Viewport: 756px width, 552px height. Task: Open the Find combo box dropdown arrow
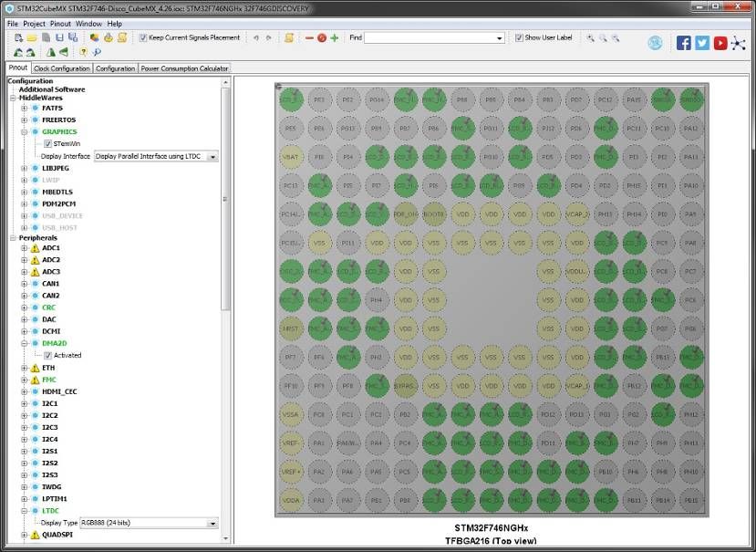[x=499, y=38]
